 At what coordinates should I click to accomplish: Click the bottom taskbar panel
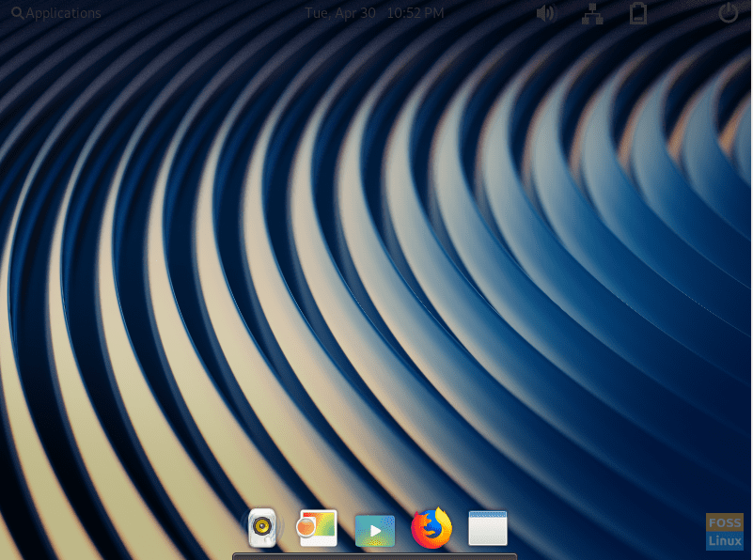[x=376, y=556]
